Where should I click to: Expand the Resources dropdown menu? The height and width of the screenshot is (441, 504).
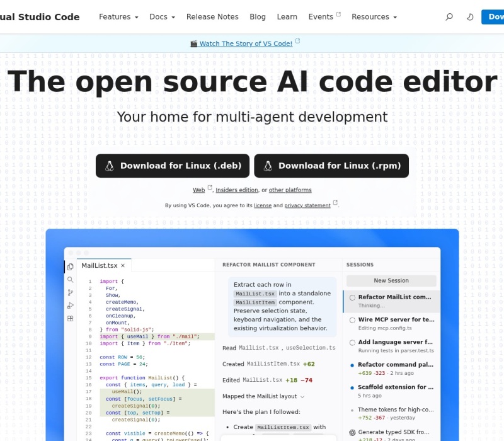[374, 17]
